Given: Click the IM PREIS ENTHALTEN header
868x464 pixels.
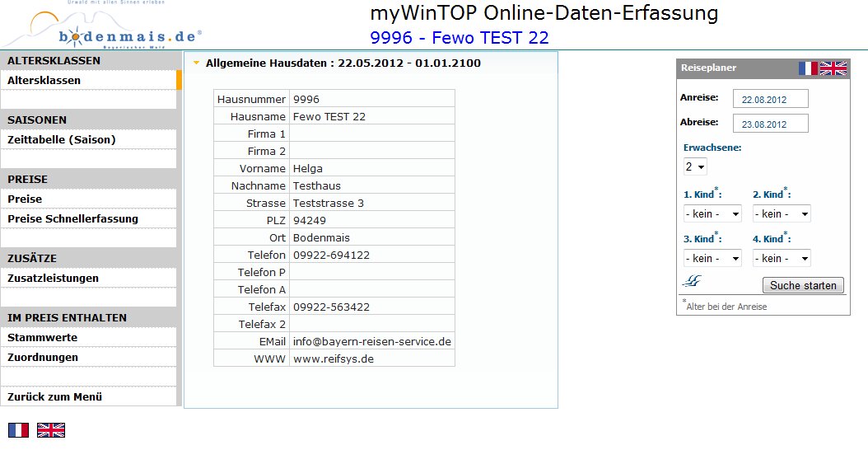Looking at the screenshot, I should (67, 318).
